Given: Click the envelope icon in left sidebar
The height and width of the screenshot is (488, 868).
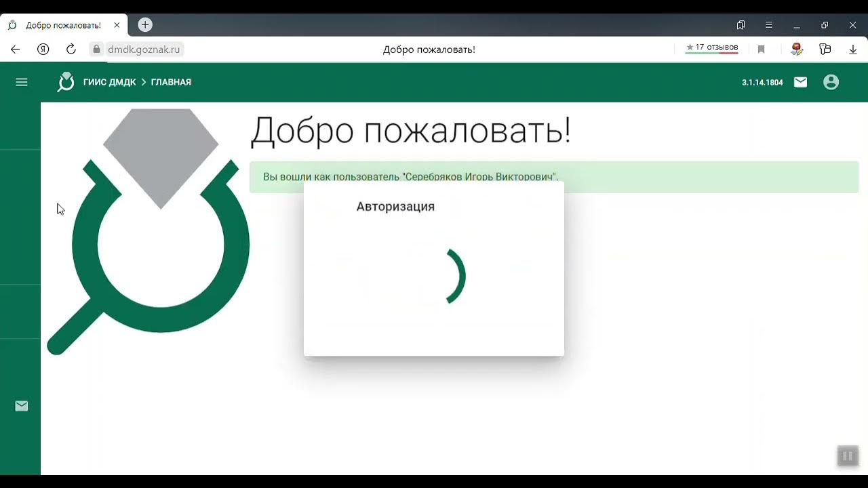Looking at the screenshot, I should (x=22, y=406).
